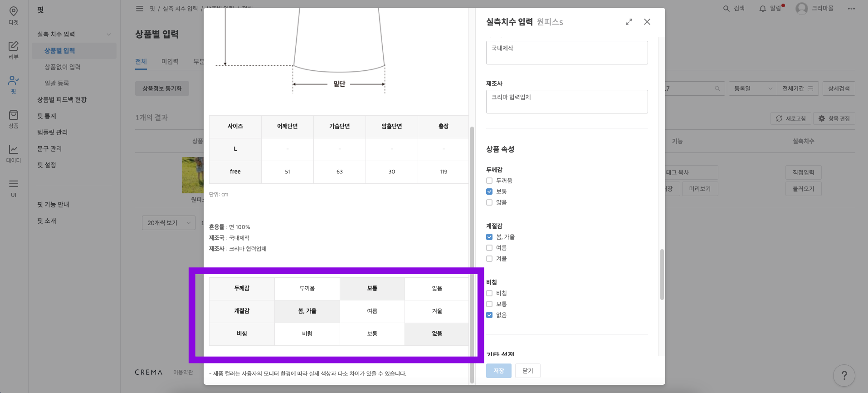The height and width of the screenshot is (393, 868).
Task: Open the 데이터 chart icon
Action: (x=14, y=153)
